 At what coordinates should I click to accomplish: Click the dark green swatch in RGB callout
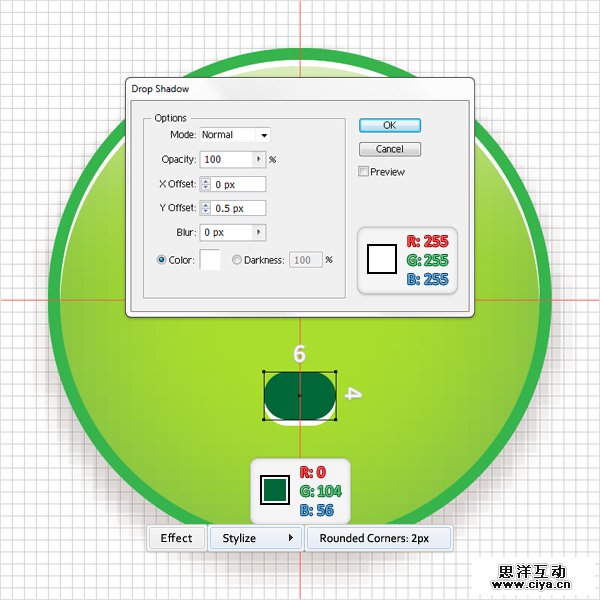(x=274, y=490)
